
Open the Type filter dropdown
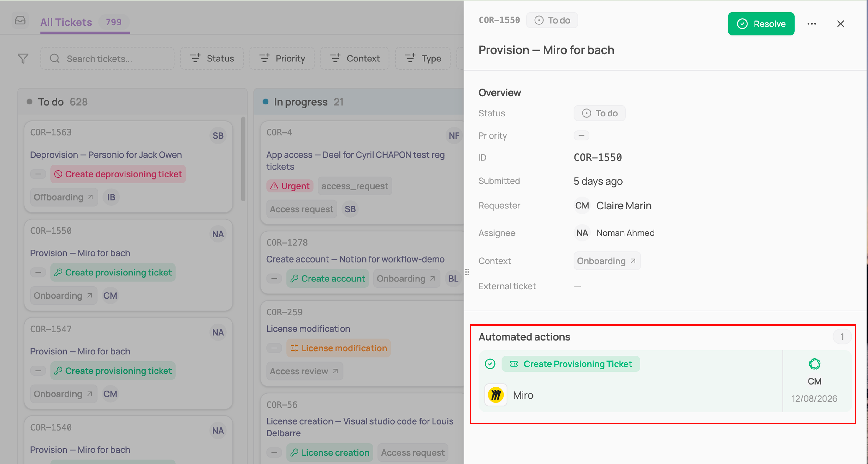coord(423,59)
